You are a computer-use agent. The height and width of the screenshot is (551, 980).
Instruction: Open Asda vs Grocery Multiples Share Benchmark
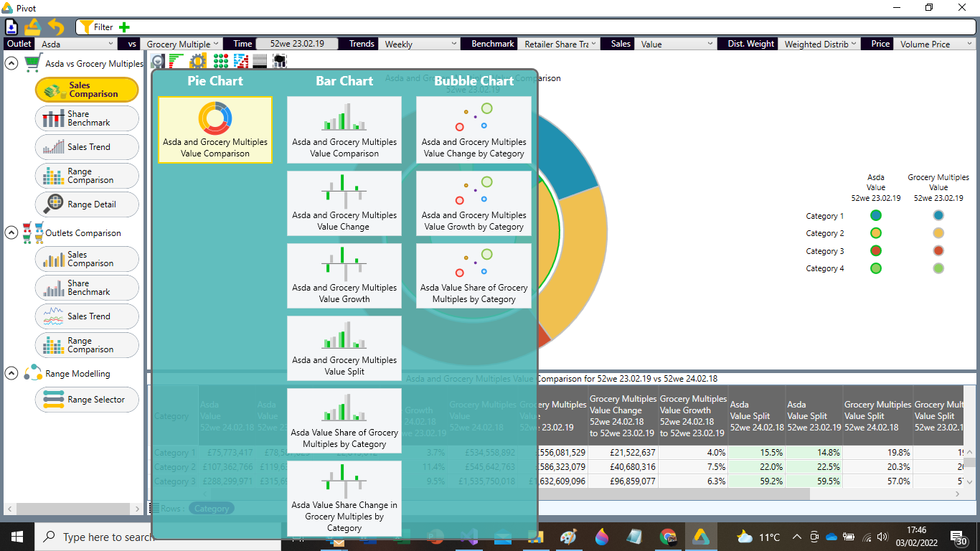87,118
